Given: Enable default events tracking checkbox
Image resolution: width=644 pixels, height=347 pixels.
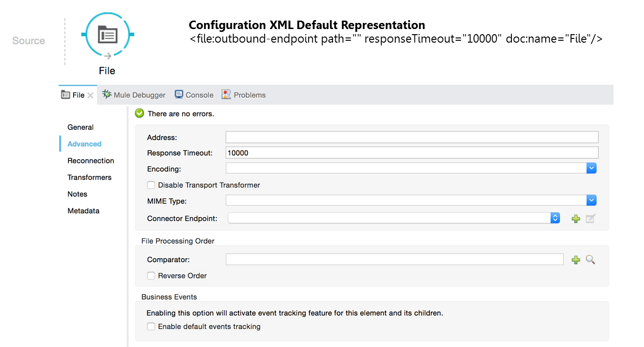Looking at the screenshot, I should point(151,326).
